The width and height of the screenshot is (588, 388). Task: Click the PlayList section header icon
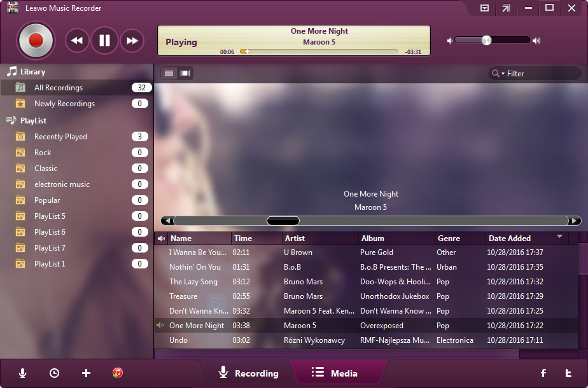tap(11, 120)
